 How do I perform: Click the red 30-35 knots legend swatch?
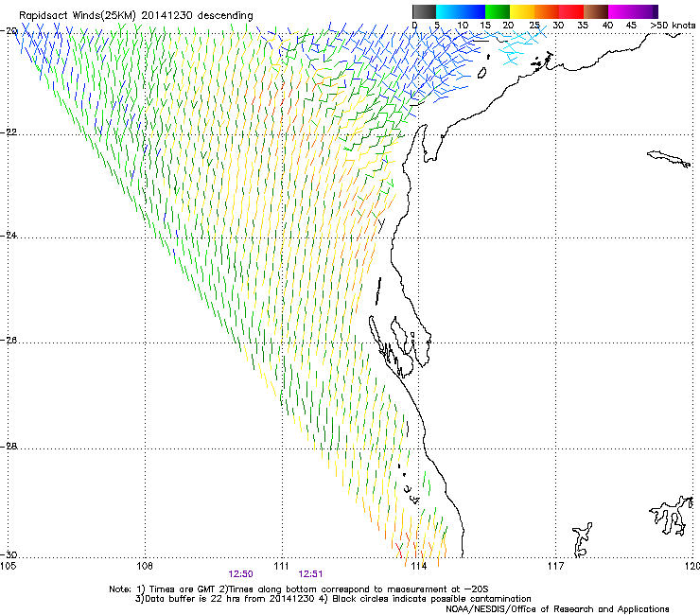571,11
